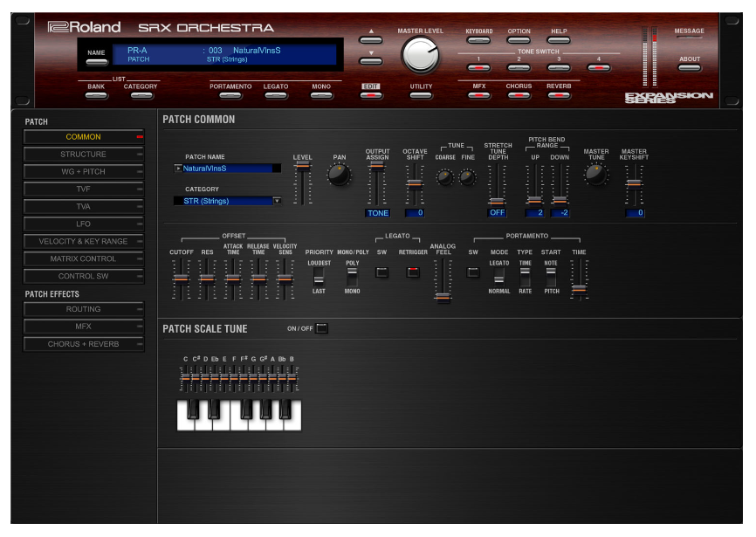Open the Category dropdown STR (Strings)
The image size is (756, 537).
coord(228,201)
